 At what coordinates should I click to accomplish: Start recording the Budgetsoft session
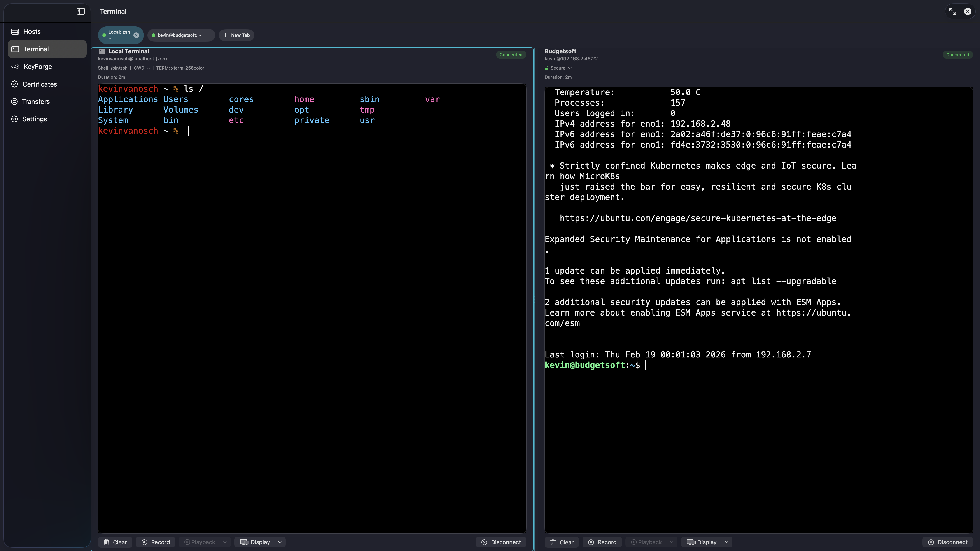click(602, 542)
